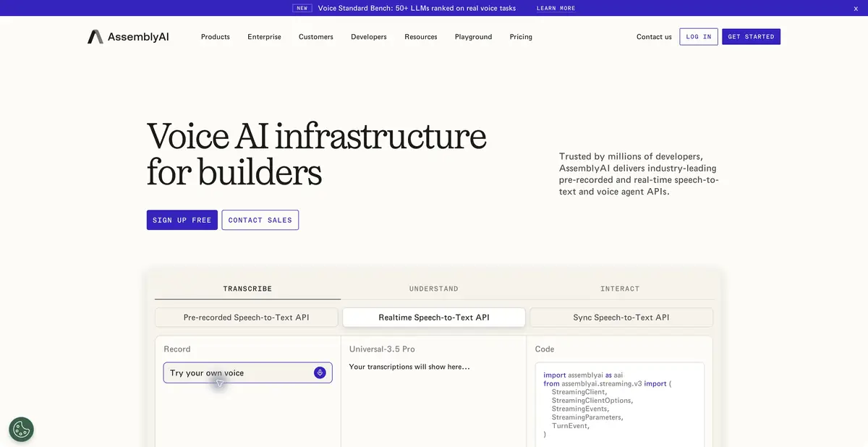
Task: Click the 'Voice AI infrastructure for builders' heading
Action: [317, 153]
